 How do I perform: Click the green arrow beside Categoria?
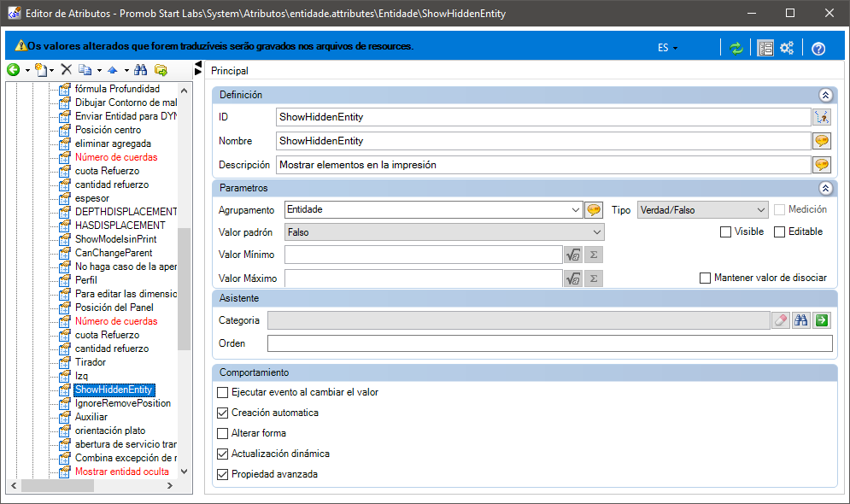[x=822, y=320]
